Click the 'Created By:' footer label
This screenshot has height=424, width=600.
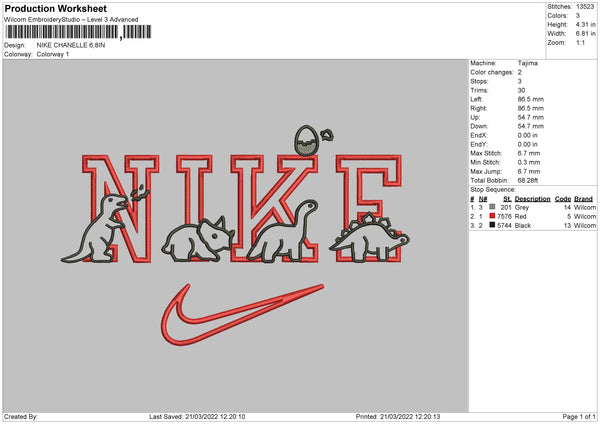[x=21, y=417]
